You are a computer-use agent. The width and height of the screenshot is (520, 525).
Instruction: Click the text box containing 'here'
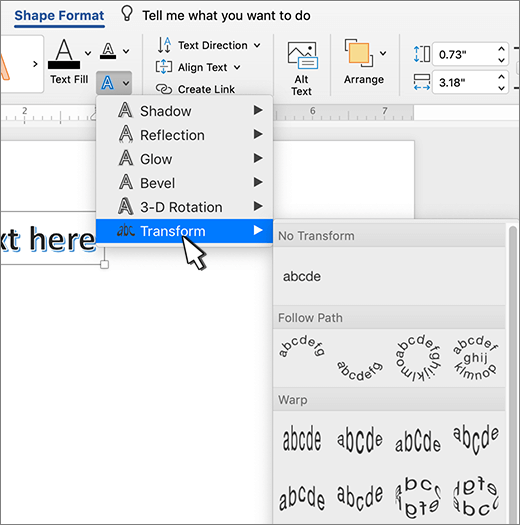50,238
